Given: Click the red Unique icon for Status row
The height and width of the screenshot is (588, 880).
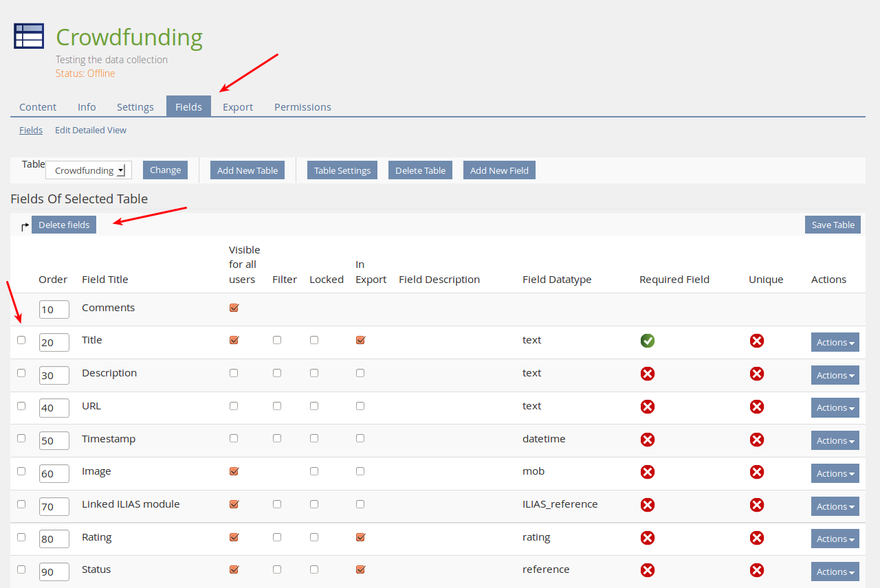Looking at the screenshot, I should pos(756,570).
